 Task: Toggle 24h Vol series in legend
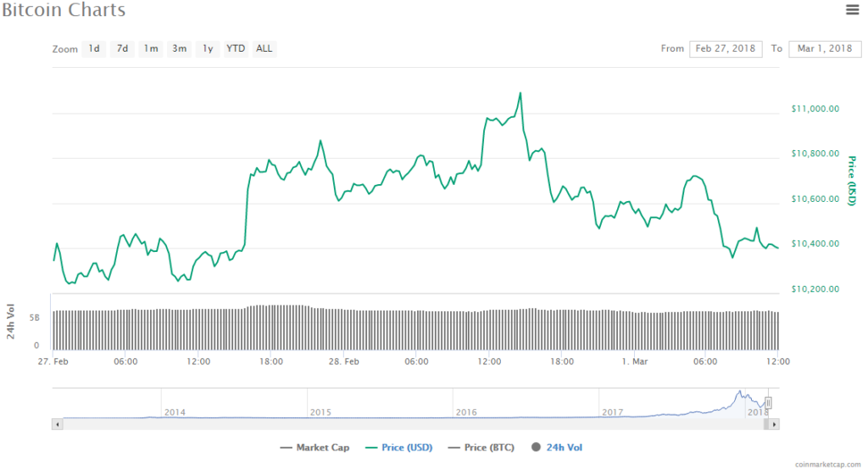557,447
